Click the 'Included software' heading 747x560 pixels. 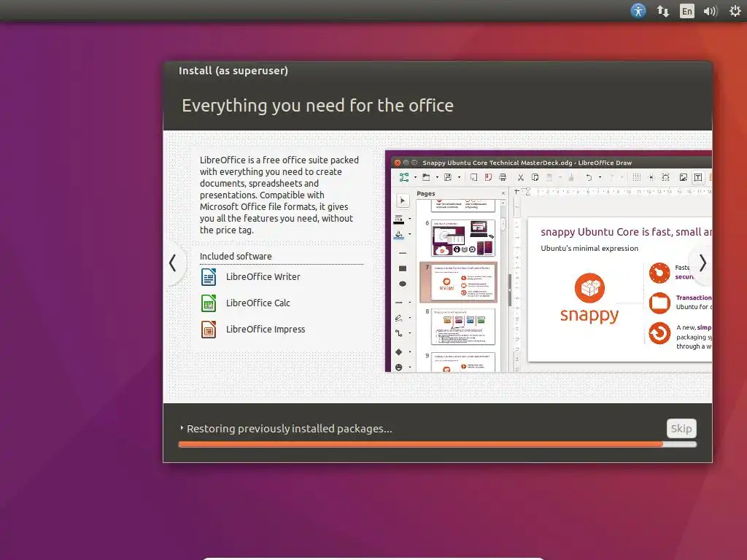point(236,256)
